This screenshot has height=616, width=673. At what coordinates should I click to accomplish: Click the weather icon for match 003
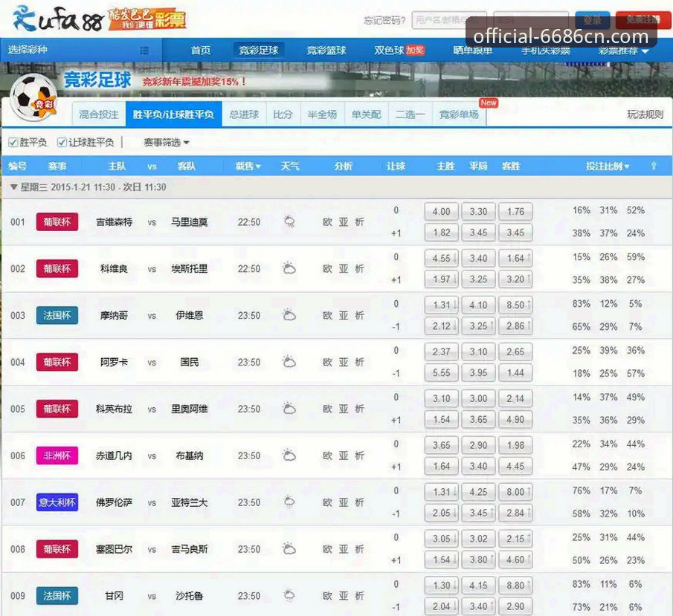pos(289,315)
